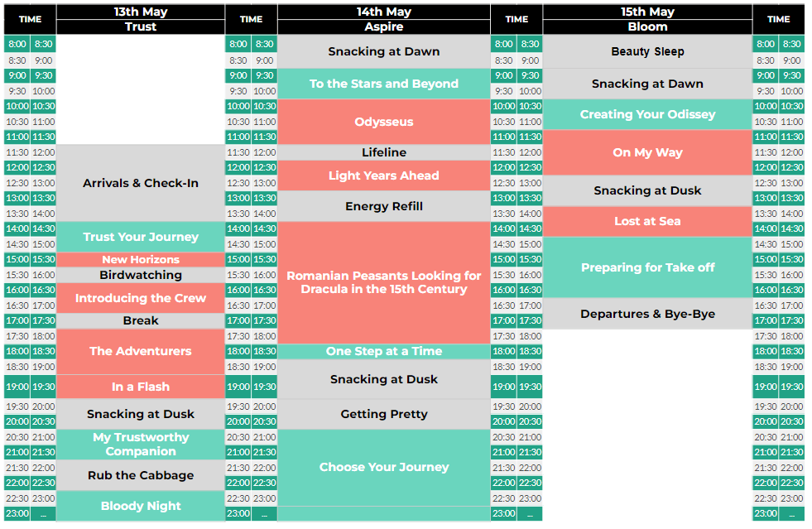Click the '13th May' day header
The width and height of the screenshot is (812, 529).
coord(141,12)
